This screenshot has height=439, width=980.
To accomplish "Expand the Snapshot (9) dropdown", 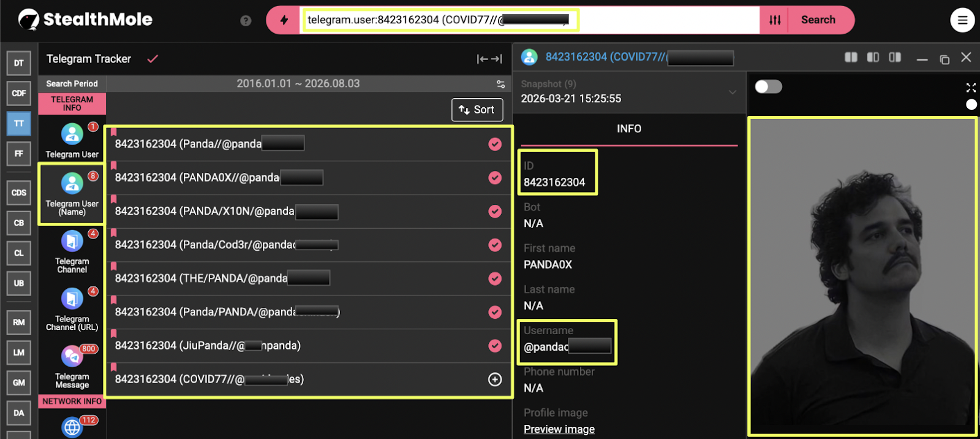I will 629,92.
